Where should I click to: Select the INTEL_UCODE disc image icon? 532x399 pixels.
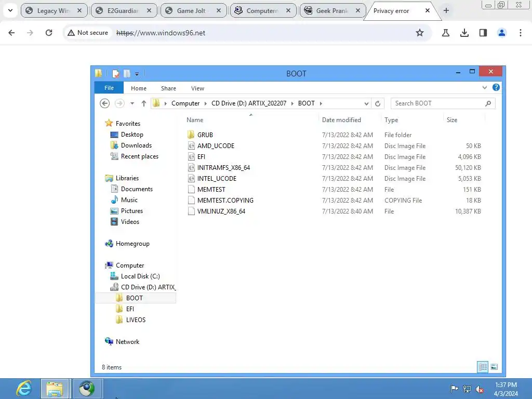coord(191,178)
